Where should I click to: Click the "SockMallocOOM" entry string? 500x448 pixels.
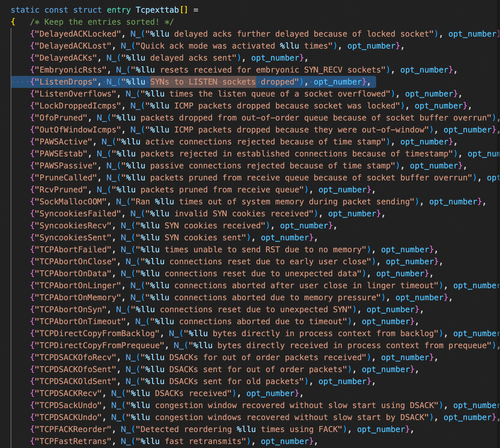coord(70,202)
